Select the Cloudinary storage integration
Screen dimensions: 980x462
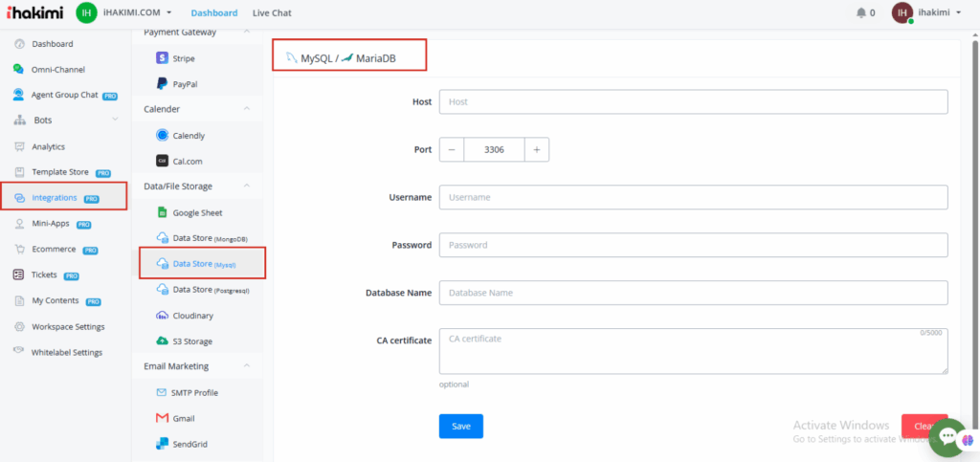tap(192, 316)
